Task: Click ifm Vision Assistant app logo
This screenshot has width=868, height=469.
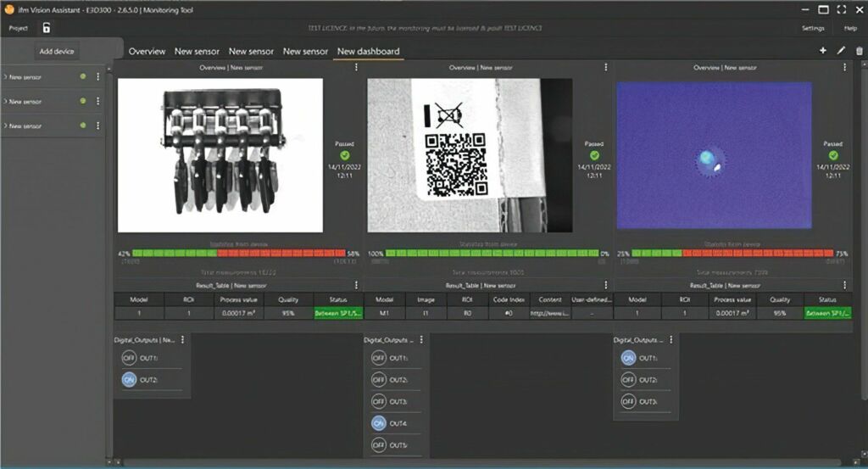Action: point(8,9)
